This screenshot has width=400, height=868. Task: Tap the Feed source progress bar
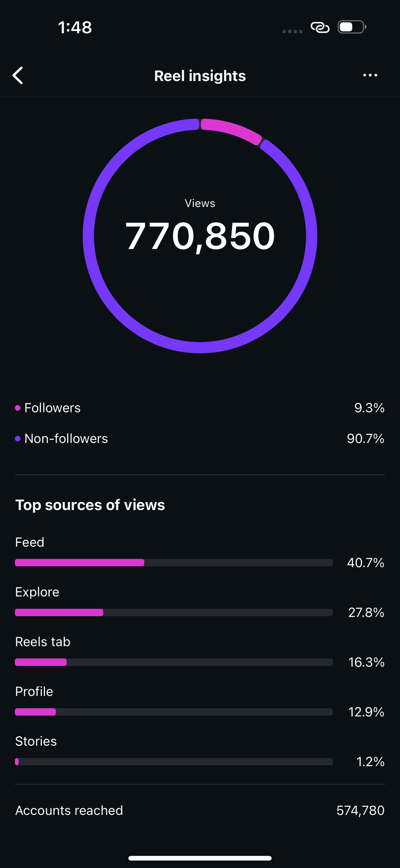click(x=174, y=563)
